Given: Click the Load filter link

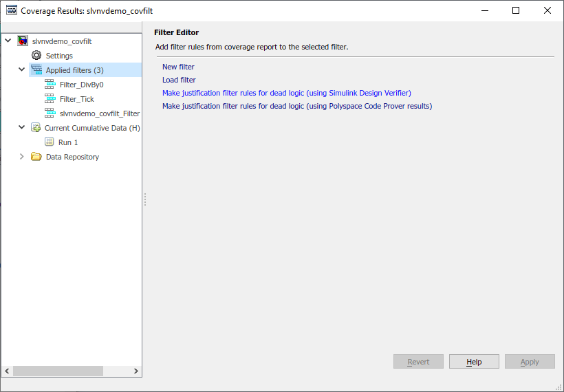Looking at the screenshot, I should (x=179, y=80).
